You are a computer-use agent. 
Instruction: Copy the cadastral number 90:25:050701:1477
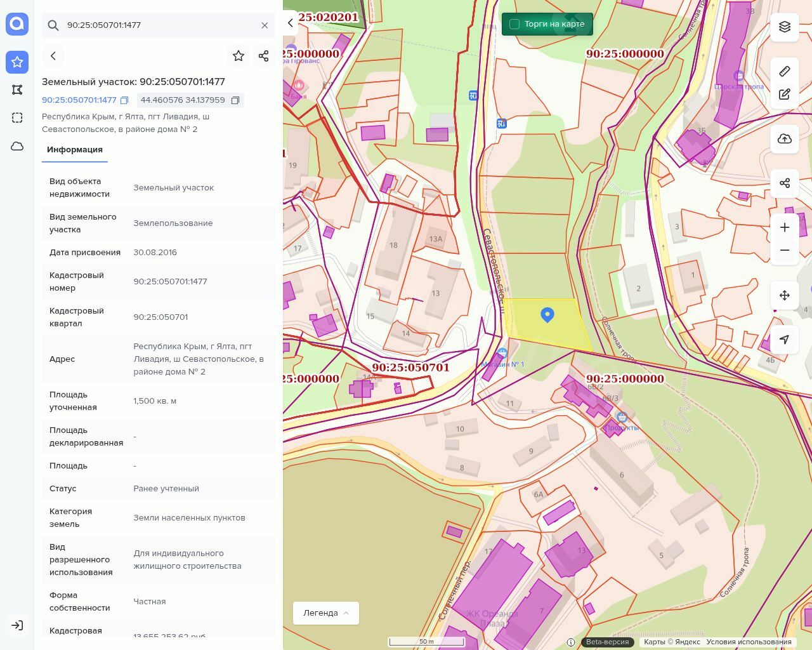point(125,100)
